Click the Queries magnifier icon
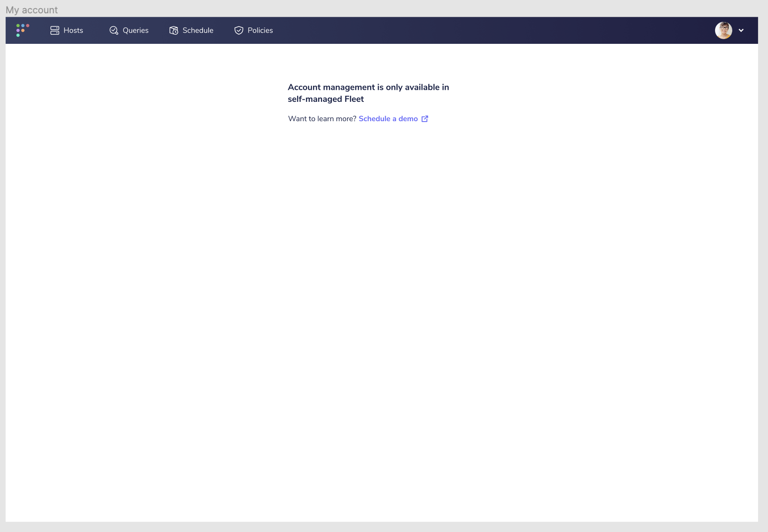 114,30
